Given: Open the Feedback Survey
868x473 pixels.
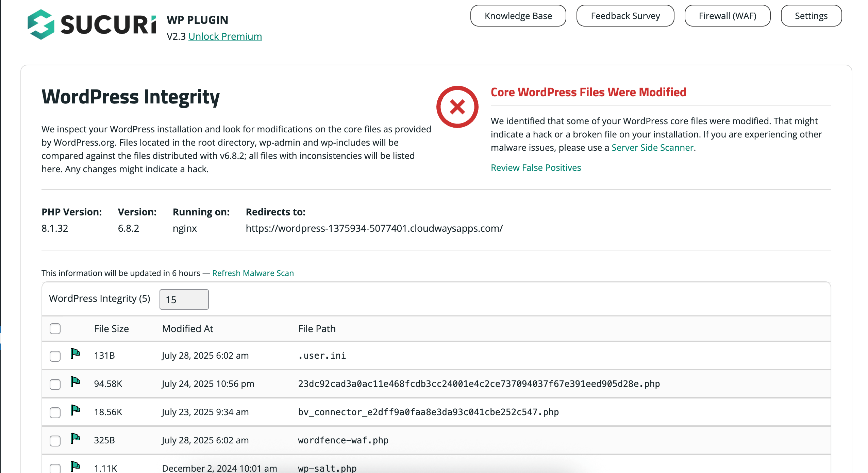Looking at the screenshot, I should coord(625,16).
